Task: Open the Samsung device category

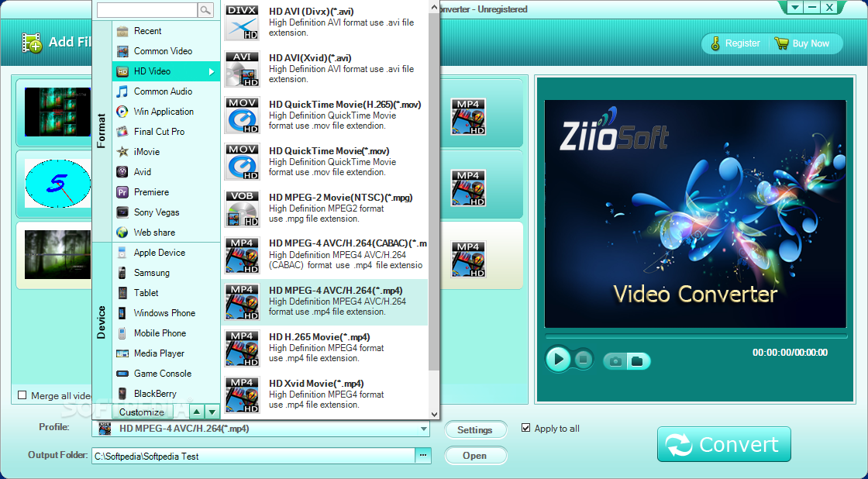Action: (x=166, y=273)
